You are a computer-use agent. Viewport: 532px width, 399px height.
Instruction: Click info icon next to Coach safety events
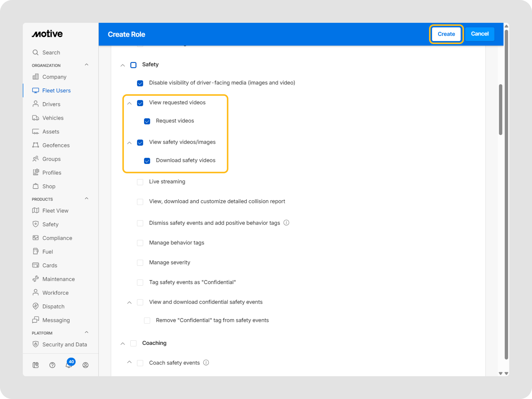[x=206, y=363]
